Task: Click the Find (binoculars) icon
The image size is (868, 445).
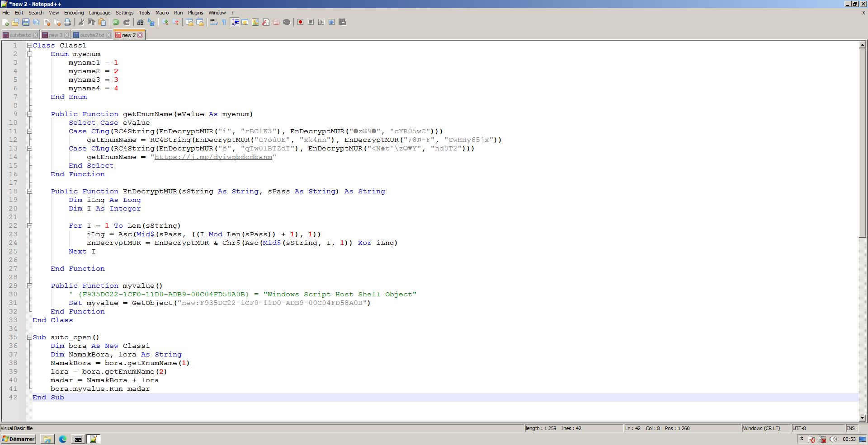Action: pyautogui.click(x=141, y=22)
